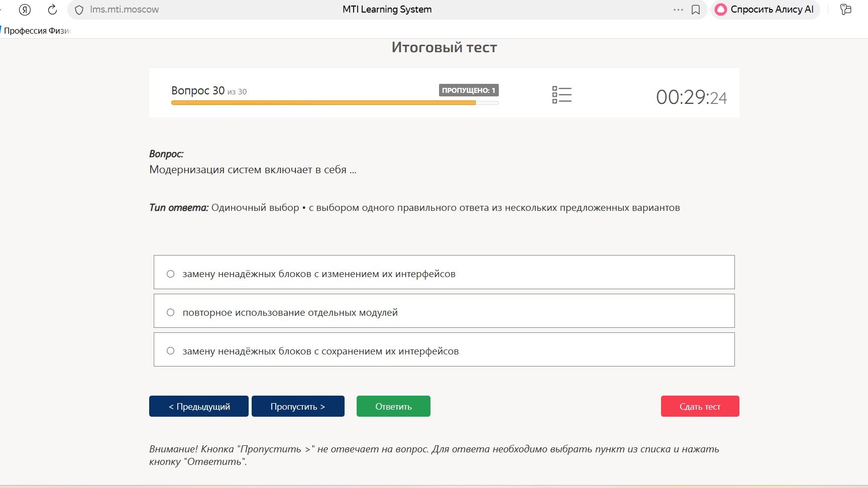The image size is (868, 488).
Task: Click the Пропустить button
Action: pos(298,406)
